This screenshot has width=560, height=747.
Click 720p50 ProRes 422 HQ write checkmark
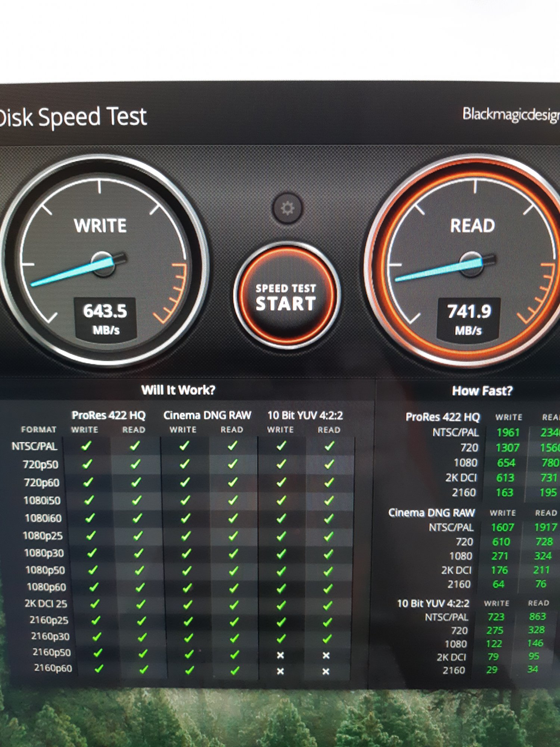coord(87,464)
